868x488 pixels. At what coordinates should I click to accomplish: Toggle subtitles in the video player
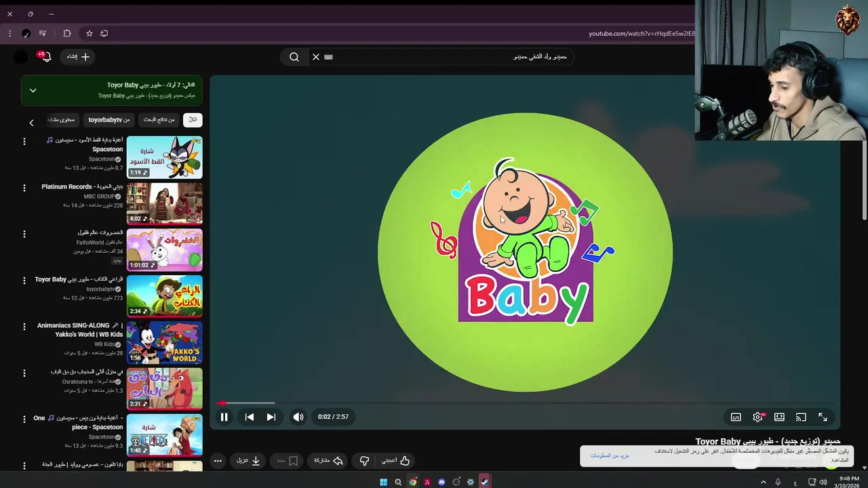[736, 417]
